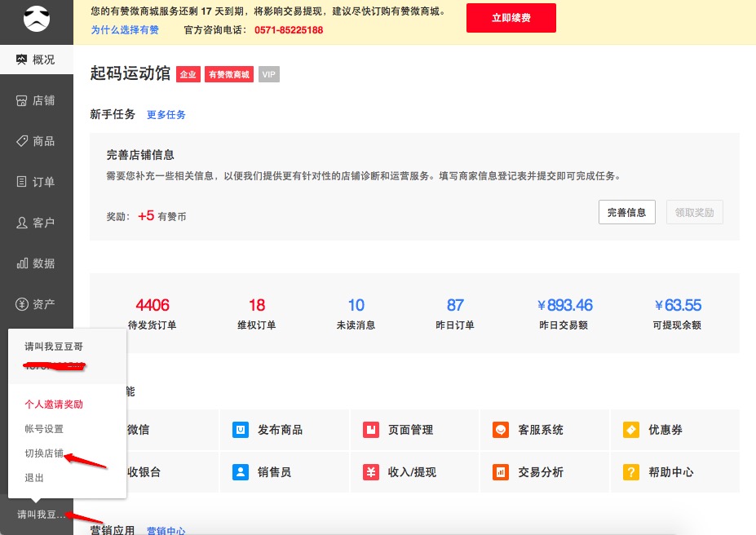
Task: Open the 营销中心 link
Action: tap(166, 531)
